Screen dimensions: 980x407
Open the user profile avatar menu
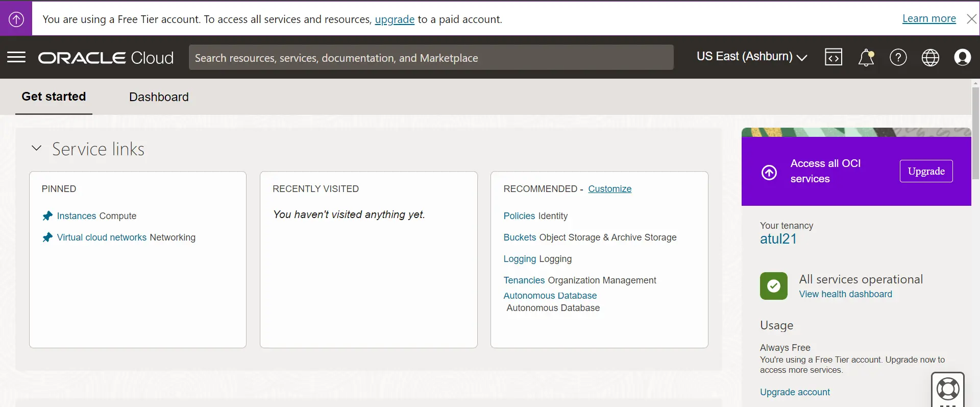point(962,57)
